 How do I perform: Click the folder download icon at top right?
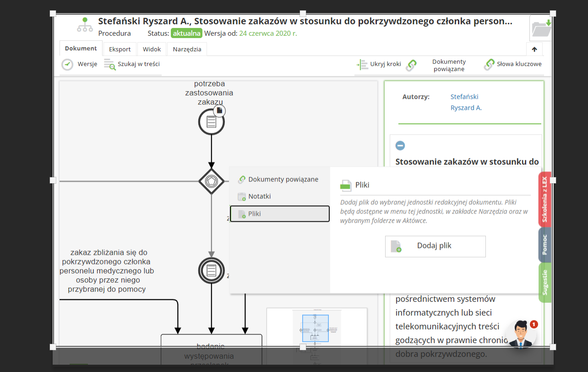(x=541, y=28)
